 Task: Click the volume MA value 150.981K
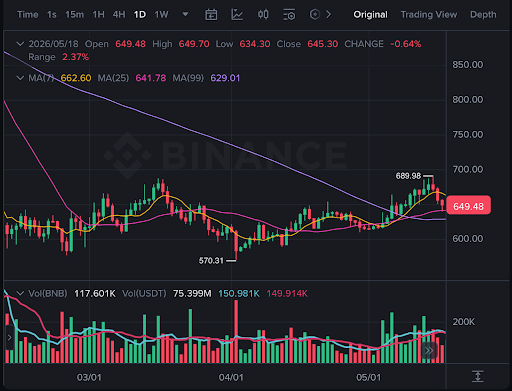[239, 293]
